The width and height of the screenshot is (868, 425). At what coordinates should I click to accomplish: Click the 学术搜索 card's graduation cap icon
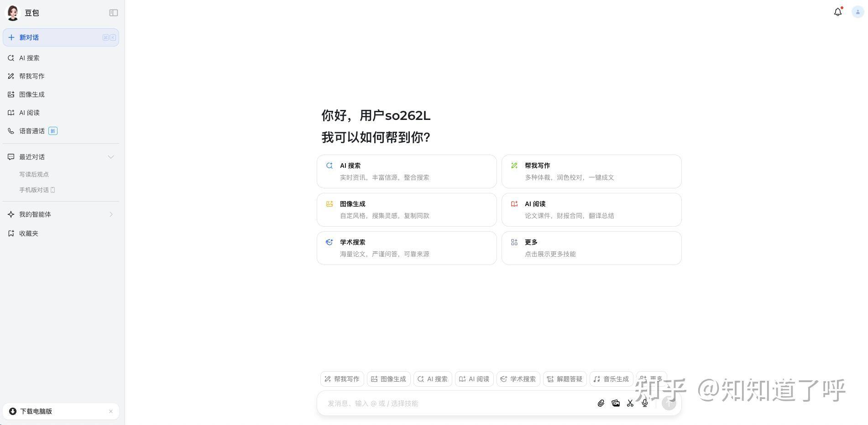329,242
